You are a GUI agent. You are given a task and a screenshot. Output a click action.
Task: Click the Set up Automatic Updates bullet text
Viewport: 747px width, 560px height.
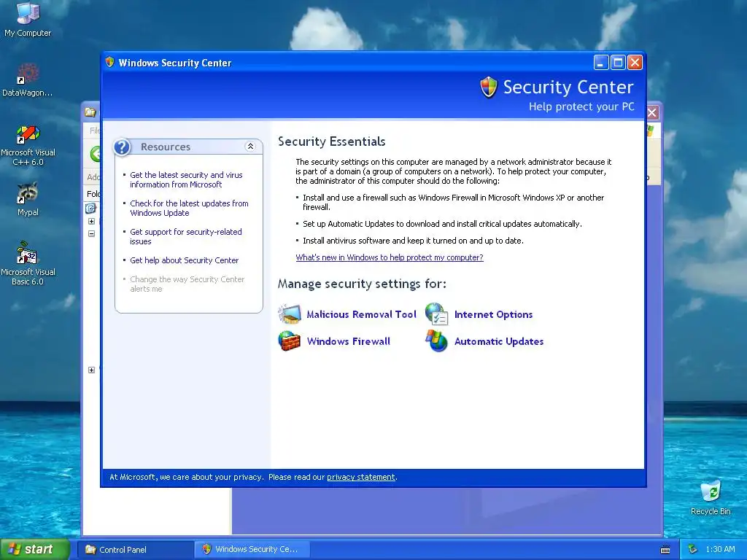pos(442,224)
